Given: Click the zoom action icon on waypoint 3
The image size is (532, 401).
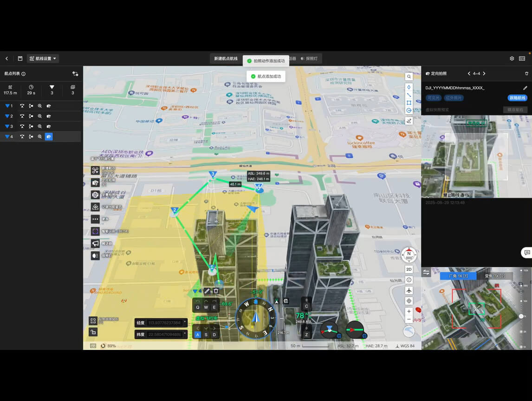Looking at the screenshot, I should tap(40, 126).
